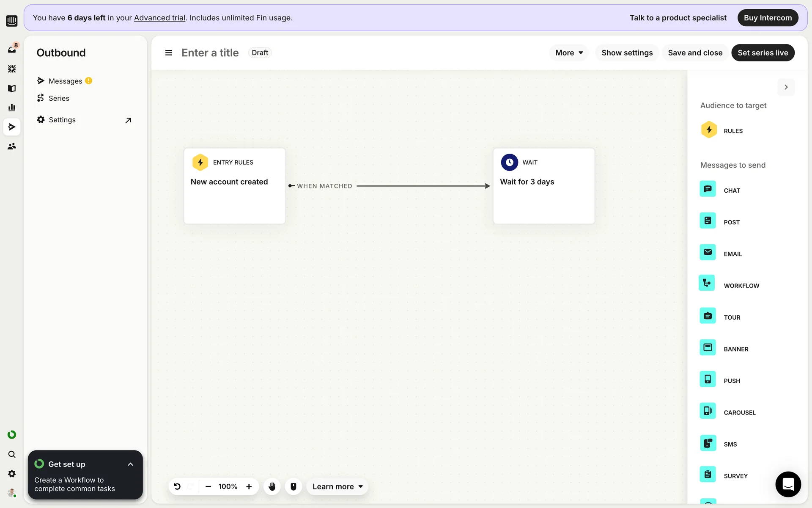Click the Enter a title field
This screenshot has width=812, height=508.
point(210,53)
